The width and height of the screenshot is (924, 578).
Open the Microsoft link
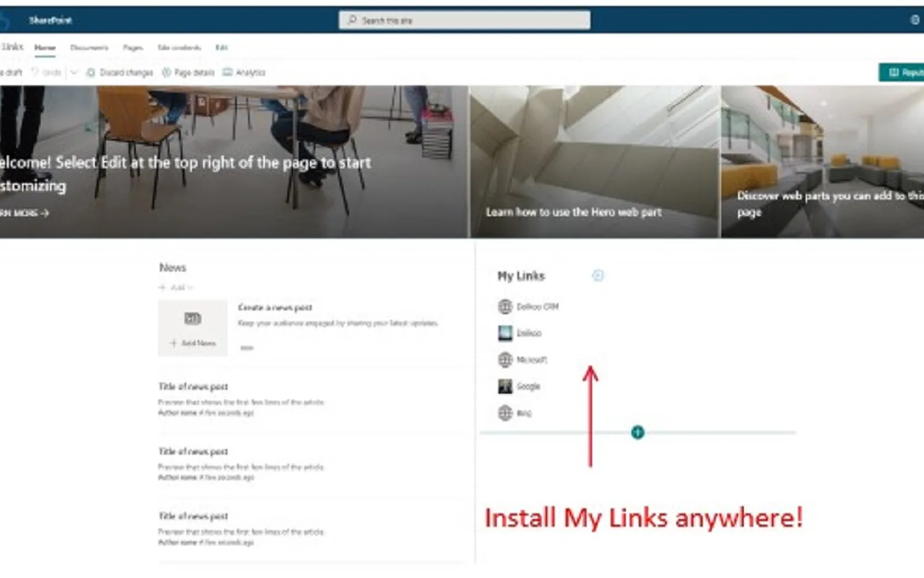(x=531, y=360)
